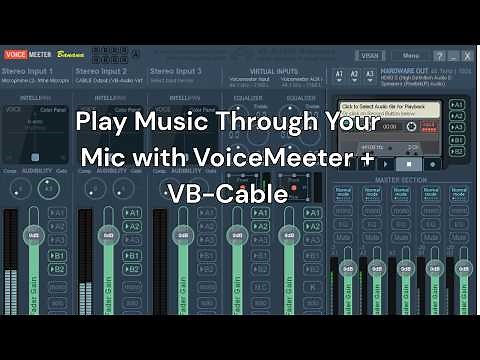Click Stereo Input 3 fader gain knob
Image resolution: width=480 pixels, height=360 pixels.
pos(183,235)
